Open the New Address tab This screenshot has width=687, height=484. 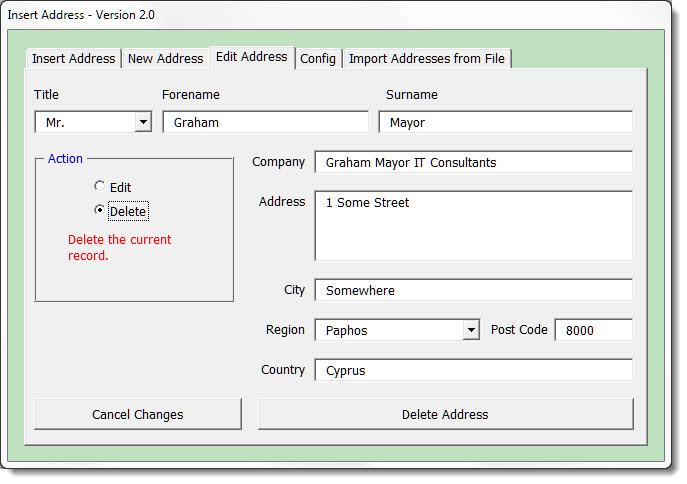click(x=165, y=58)
